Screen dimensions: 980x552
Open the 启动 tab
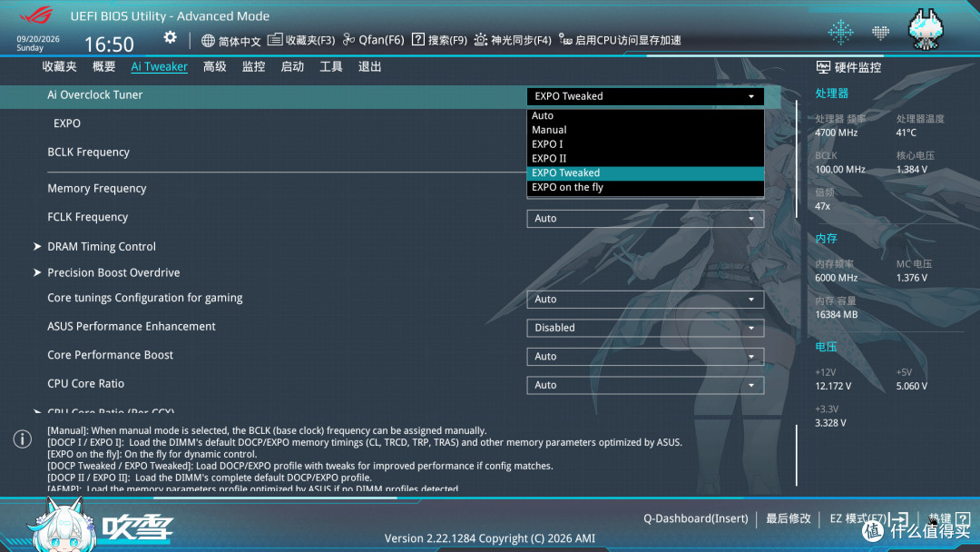(x=292, y=67)
